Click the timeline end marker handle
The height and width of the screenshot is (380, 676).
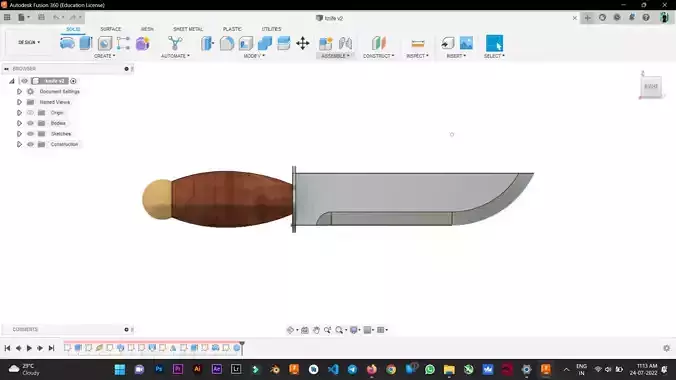tap(242, 347)
